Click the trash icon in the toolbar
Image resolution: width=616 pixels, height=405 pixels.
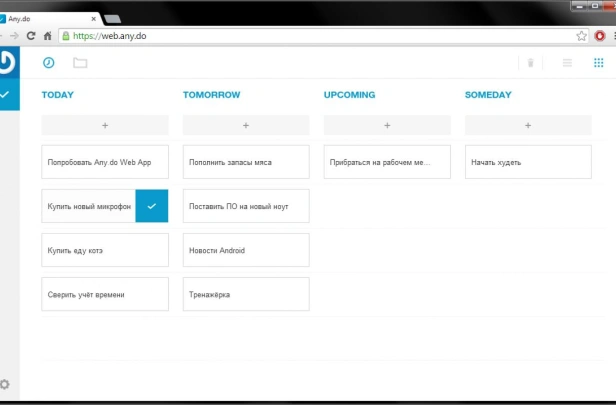coord(530,63)
